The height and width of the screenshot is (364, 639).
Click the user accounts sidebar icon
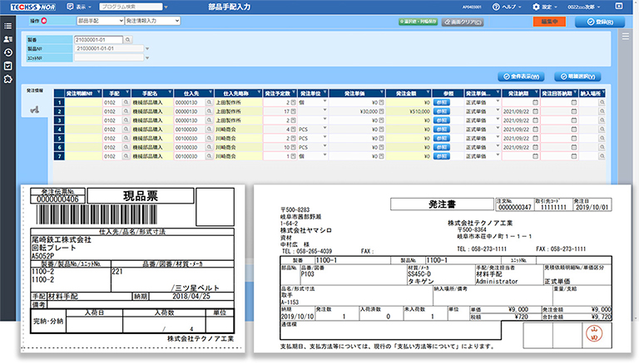pos(8,38)
